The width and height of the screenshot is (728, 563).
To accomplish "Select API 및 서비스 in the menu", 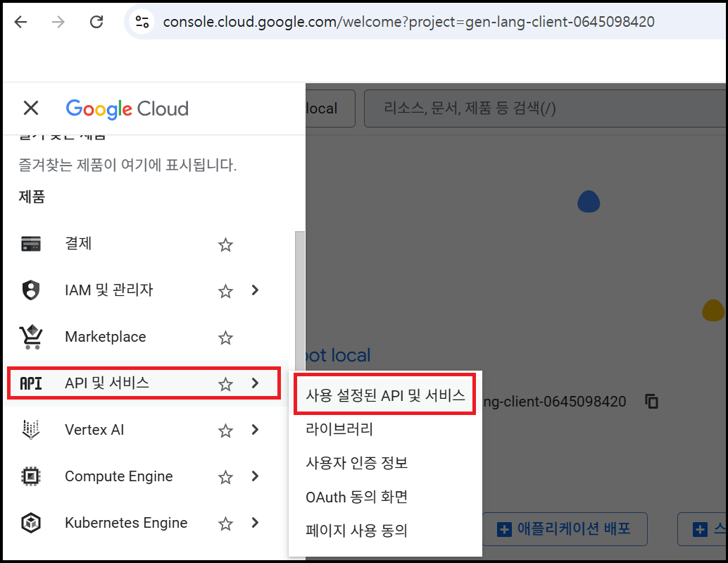I will (107, 383).
